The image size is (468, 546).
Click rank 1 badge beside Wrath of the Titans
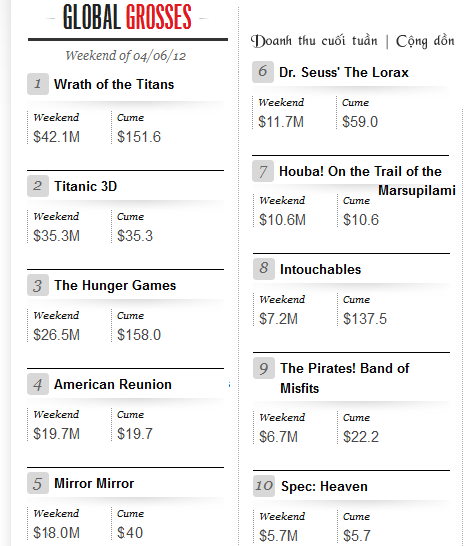[x=38, y=84]
